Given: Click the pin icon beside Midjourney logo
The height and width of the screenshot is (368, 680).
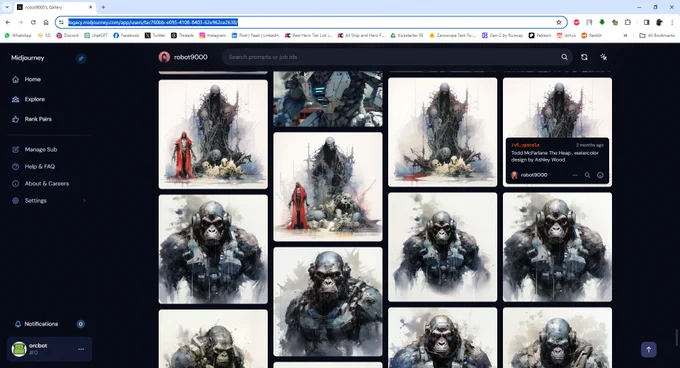Looking at the screenshot, I should 81,58.
